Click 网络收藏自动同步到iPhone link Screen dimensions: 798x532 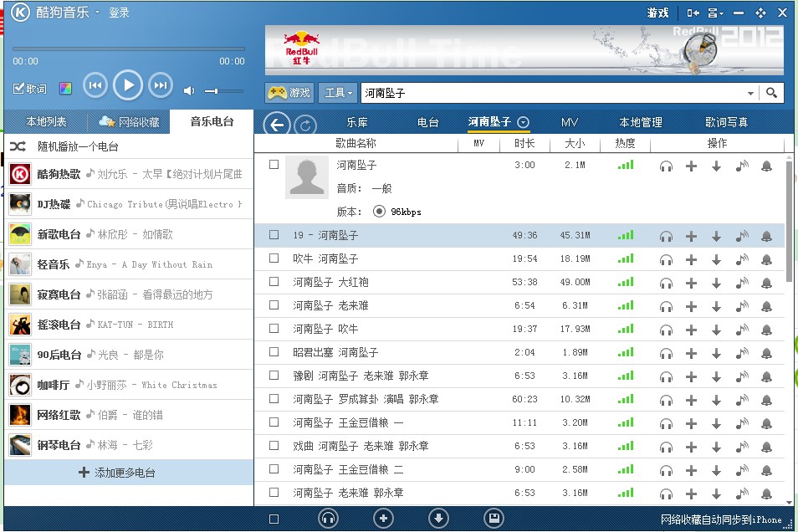pos(721,519)
